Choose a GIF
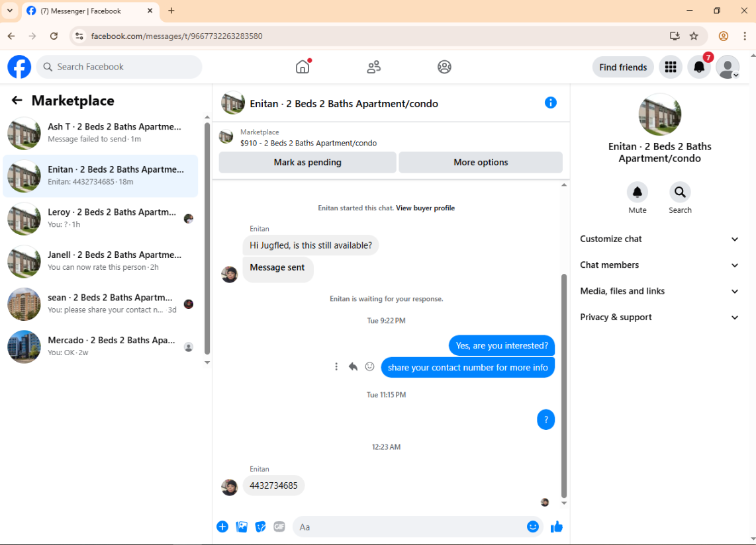This screenshot has height=545, width=756. 279,526
